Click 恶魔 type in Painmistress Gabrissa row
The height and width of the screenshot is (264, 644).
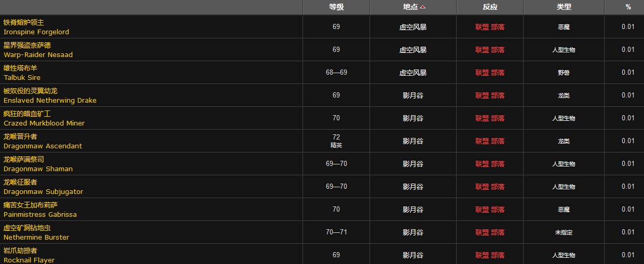click(564, 210)
